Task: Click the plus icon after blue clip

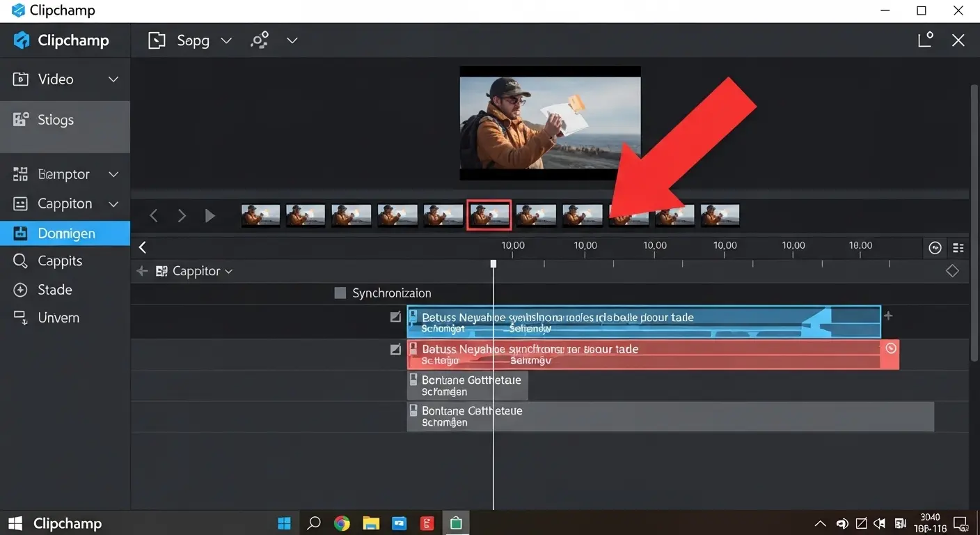Action: [x=888, y=316]
